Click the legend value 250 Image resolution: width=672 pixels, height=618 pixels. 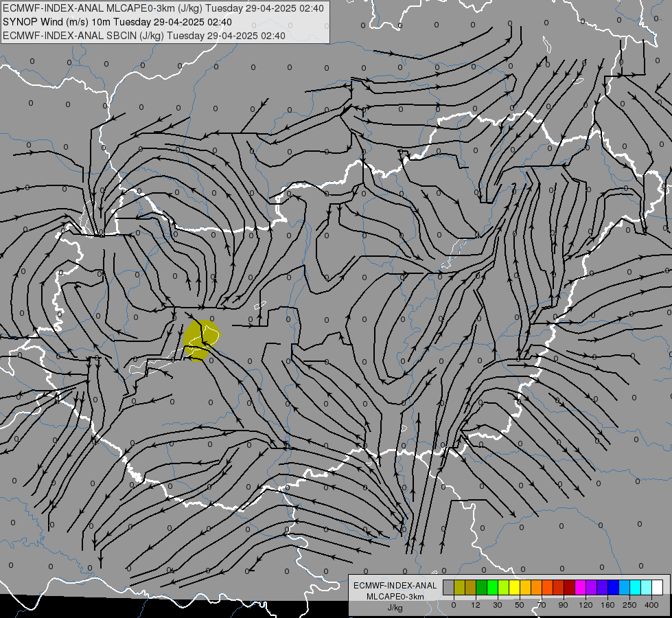(629, 605)
